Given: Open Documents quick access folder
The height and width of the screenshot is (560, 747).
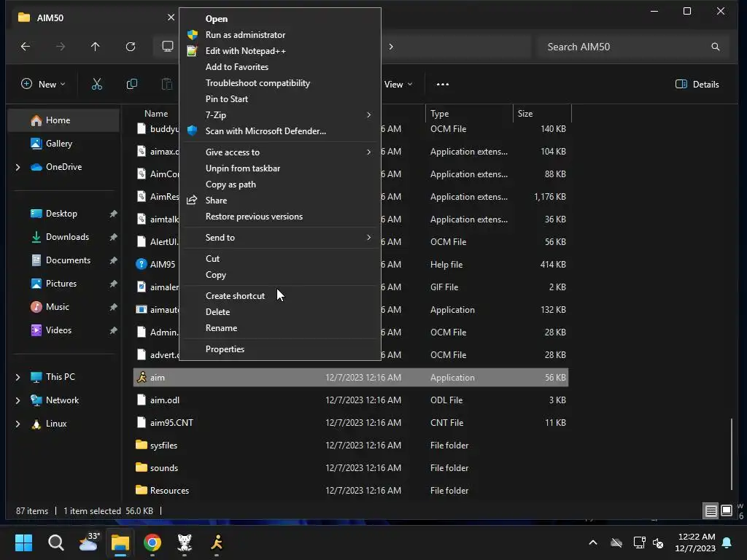Looking at the screenshot, I should pos(68,260).
